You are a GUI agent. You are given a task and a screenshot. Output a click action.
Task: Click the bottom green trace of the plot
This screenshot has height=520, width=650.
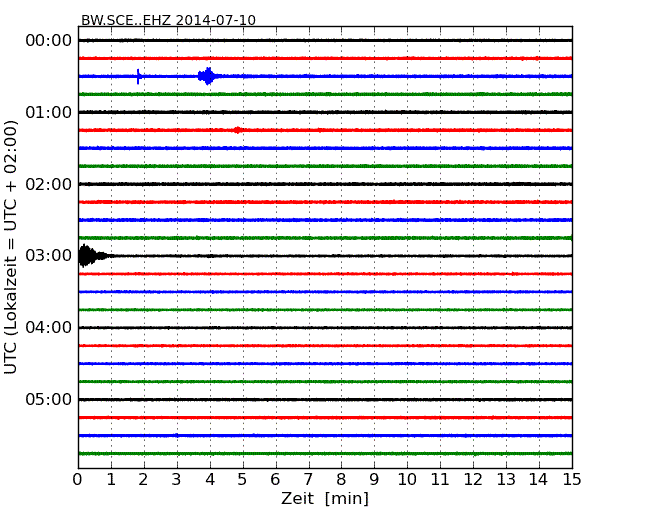point(325,453)
